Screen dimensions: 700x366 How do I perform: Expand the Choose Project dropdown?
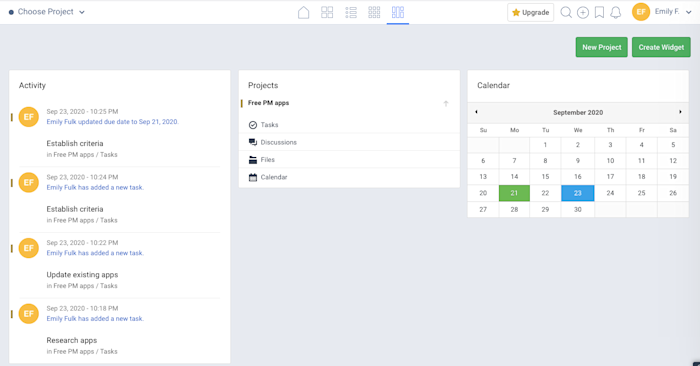pyautogui.click(x=47, y=12)
